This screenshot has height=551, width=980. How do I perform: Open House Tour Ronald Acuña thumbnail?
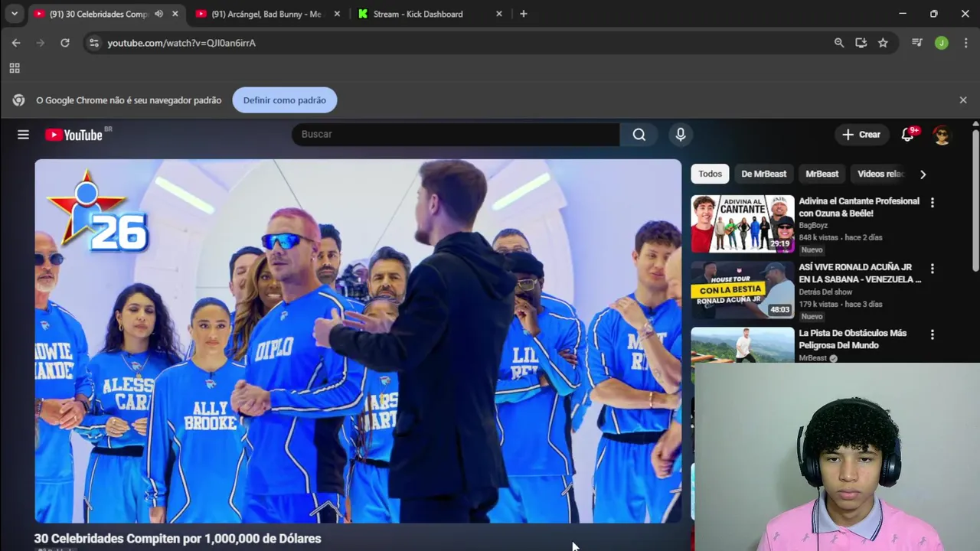click(743, 289)
